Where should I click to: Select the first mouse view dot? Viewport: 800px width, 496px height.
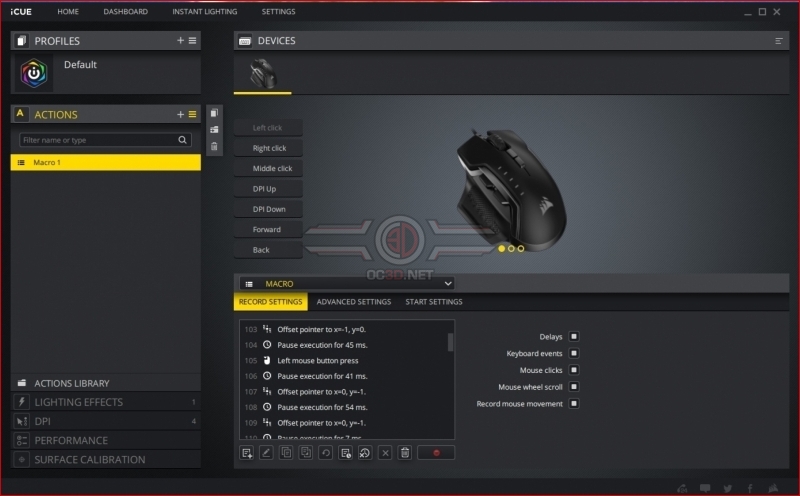pos(502,249)
